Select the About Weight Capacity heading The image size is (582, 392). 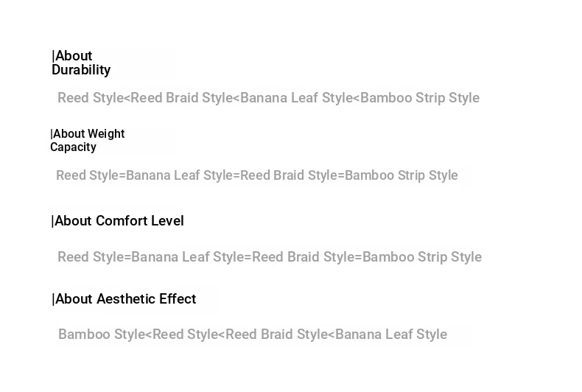click(87, 141)
